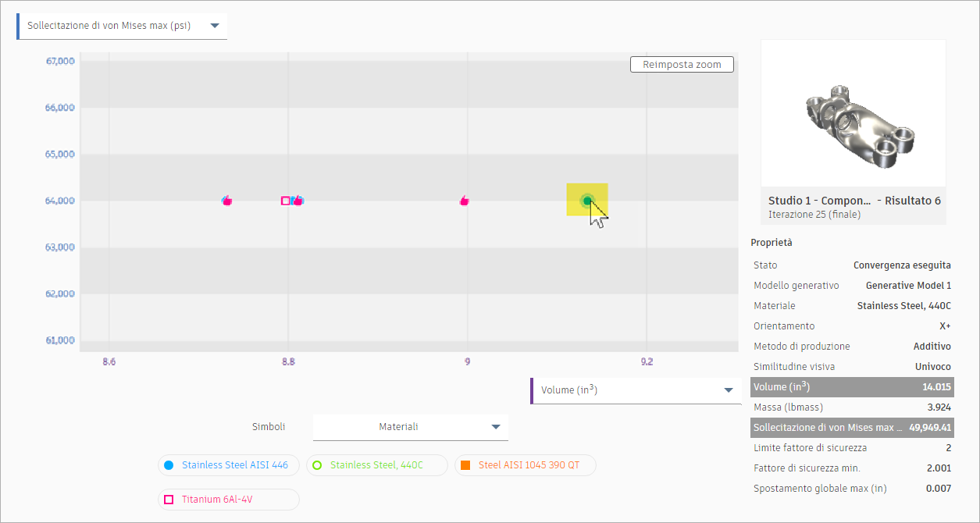Click the thumbs-up data point near 8.73 volume
This screenshot has width=980, height=523.
click(x=227, y=201)
